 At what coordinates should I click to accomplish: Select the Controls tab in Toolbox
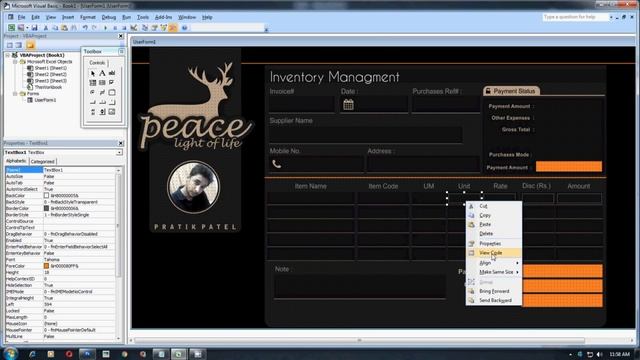[97, 62]
